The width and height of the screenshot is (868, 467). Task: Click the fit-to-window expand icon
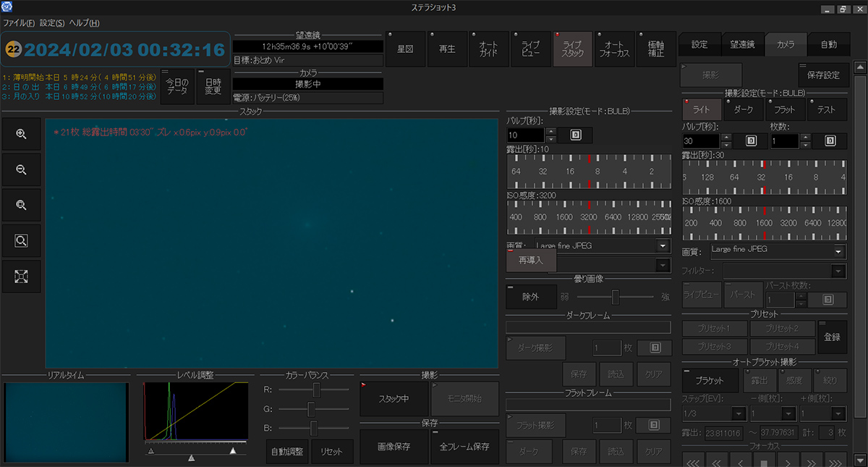coord(21,276)
